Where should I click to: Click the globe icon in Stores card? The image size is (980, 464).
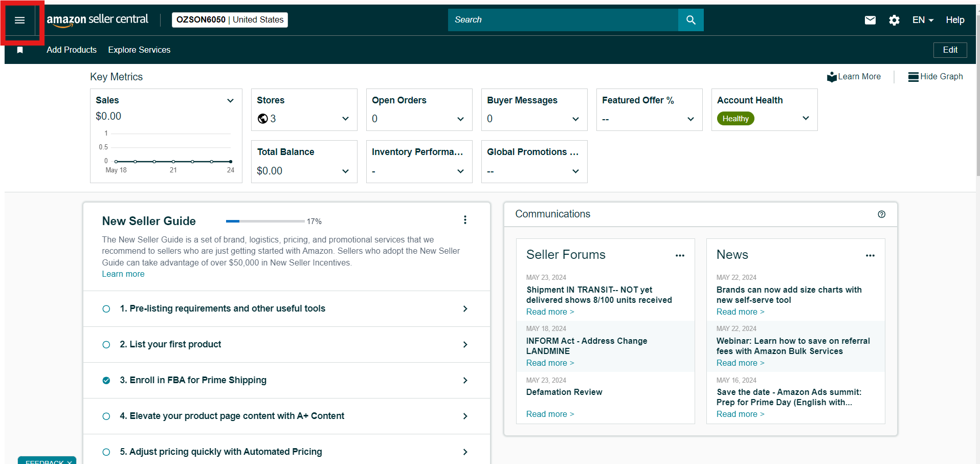point(263,119)
